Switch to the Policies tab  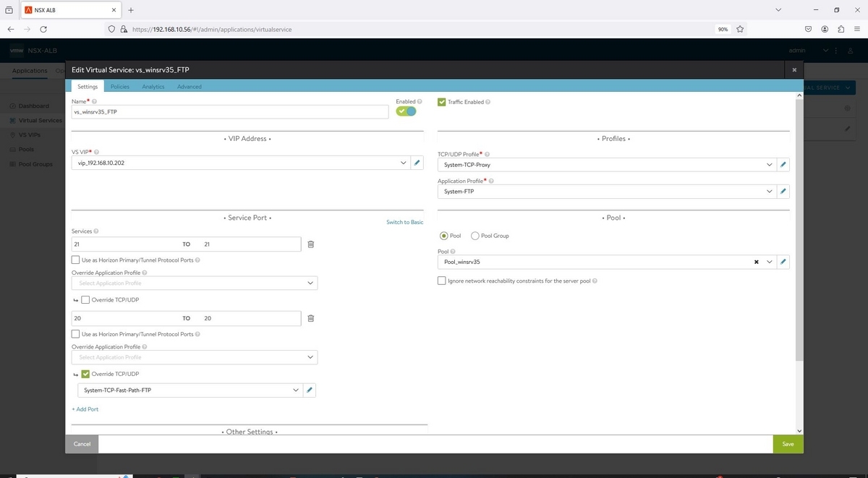[120, 87]
